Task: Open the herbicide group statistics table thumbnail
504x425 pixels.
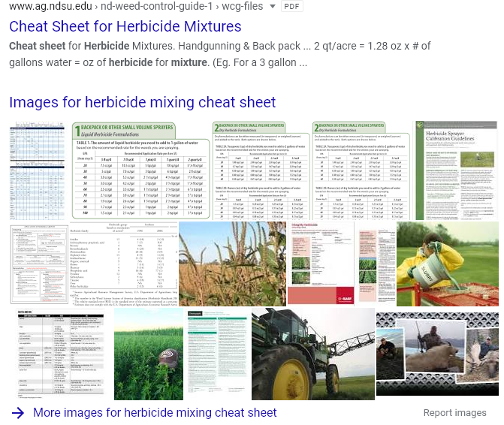Action: click(x=124, y=264)
